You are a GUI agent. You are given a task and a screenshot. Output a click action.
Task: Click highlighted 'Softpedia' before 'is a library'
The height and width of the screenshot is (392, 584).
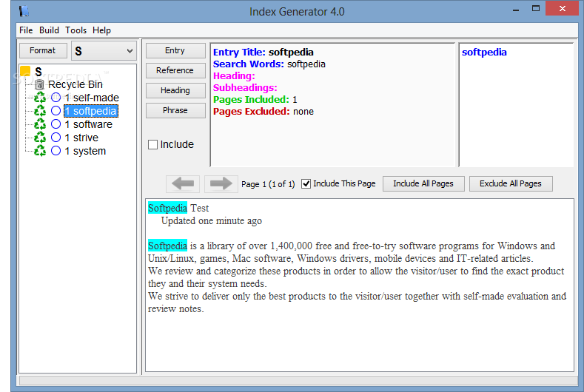[x=167, y=246]
